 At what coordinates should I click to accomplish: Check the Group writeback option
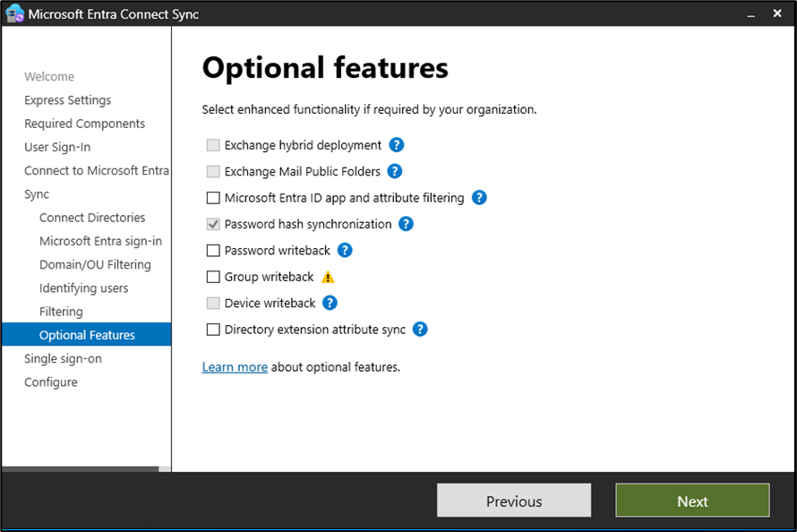(x=213, y=277)
